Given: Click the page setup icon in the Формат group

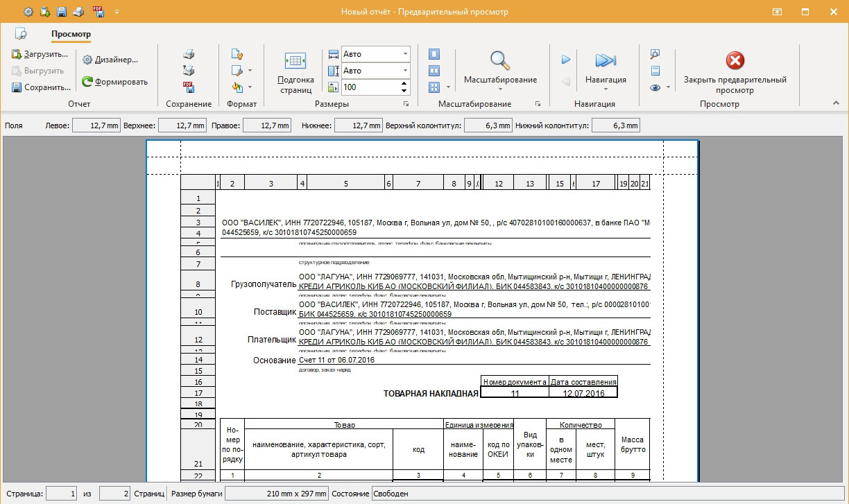Looking at the screenshot, I should (x=237, y=54).
